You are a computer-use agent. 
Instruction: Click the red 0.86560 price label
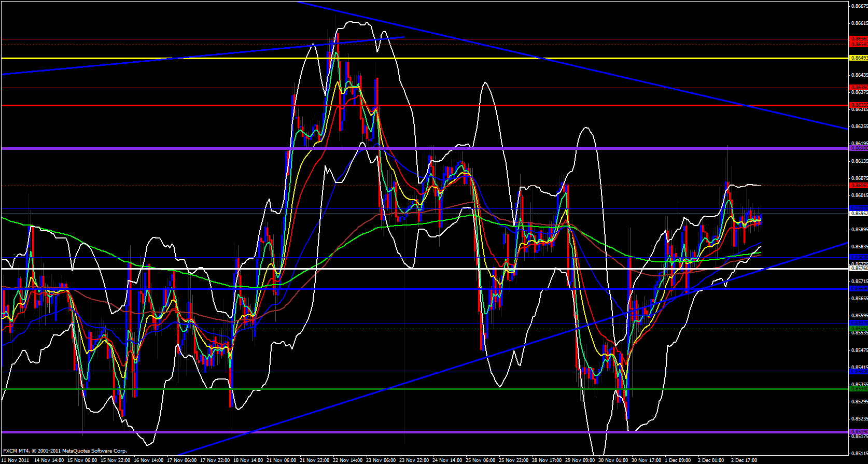pyautogui.click(x=858, y=39)
